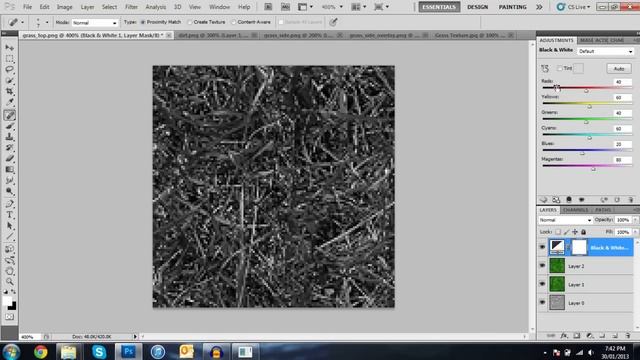Click the Auto button

[619, 69]
